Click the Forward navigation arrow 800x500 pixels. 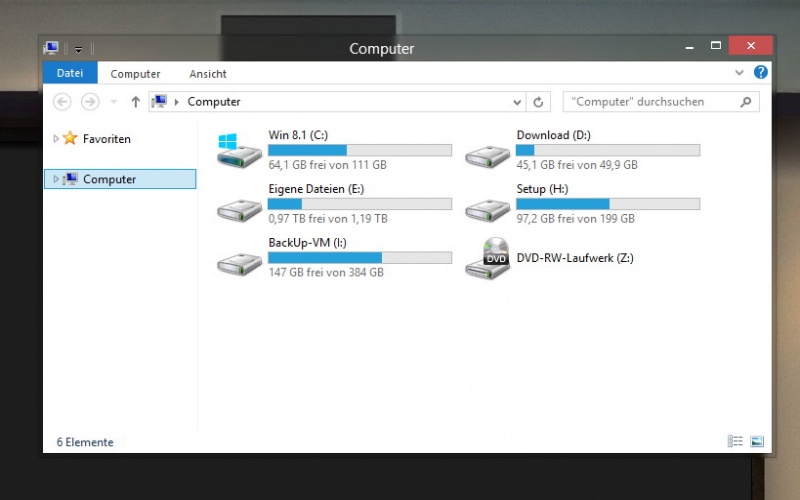[90, 102]
